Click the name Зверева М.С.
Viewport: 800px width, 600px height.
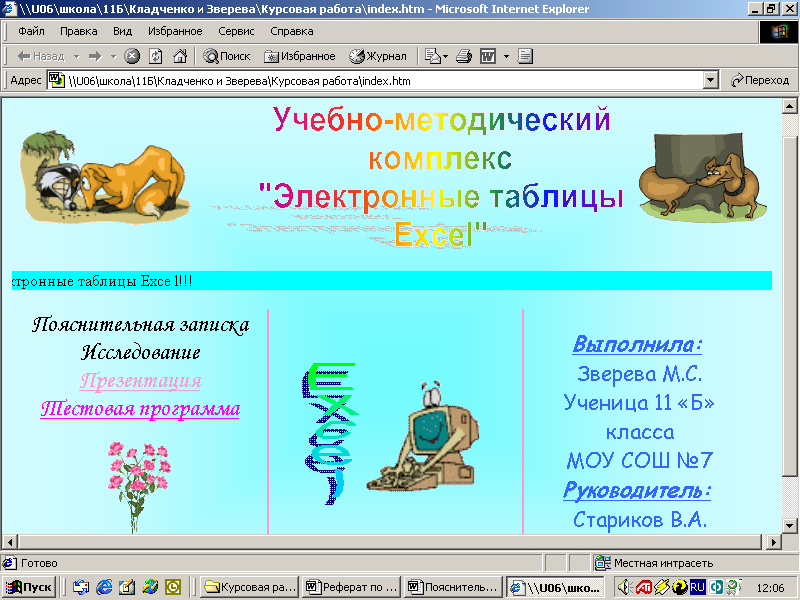[639, 374]
